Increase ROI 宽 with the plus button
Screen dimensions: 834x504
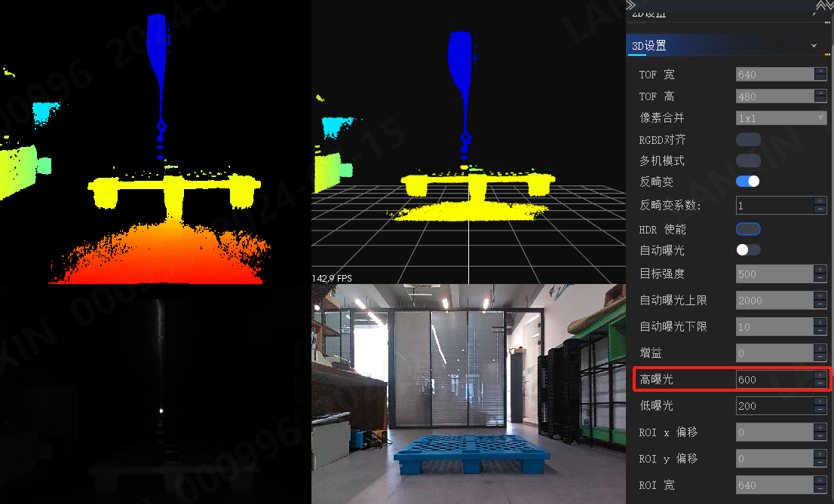tap(820, 481)
